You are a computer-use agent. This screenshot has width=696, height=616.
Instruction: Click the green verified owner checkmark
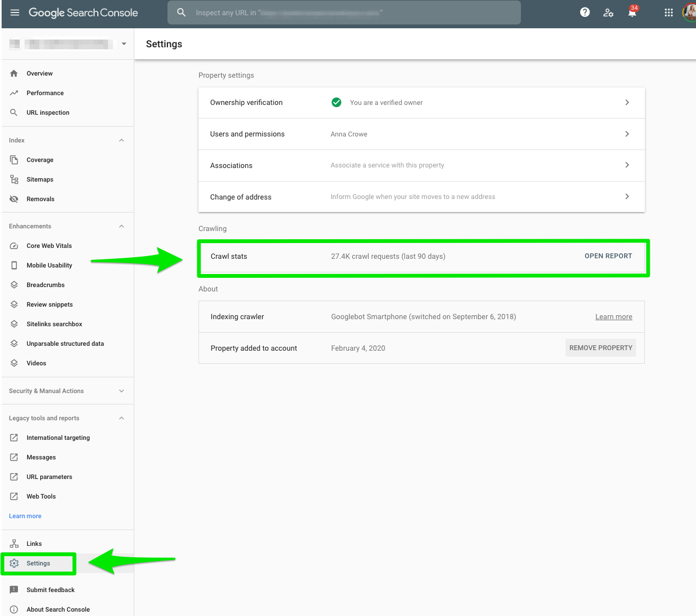337,102
